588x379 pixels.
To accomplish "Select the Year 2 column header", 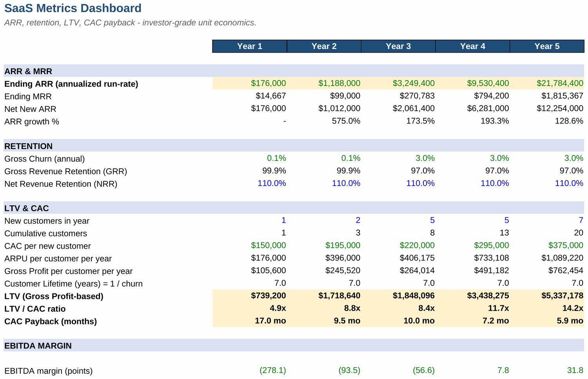I will (x=324, y=46).
